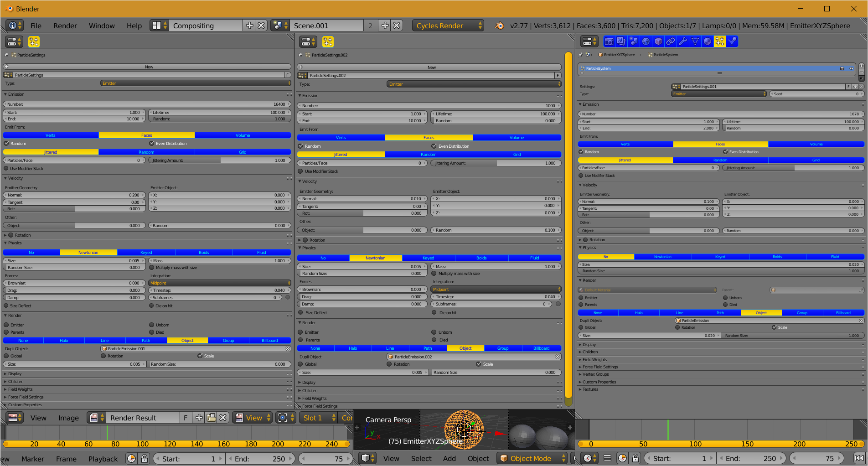Enable Use Modifier Stack in left panel
Image resolution: width=868 pixels, height=466 pixels.
tap(6, 169)
